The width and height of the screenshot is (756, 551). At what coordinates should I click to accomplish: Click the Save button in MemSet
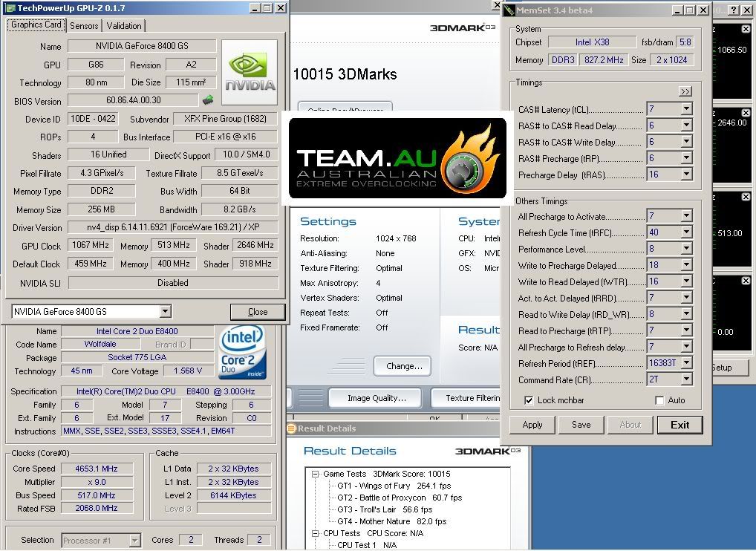coord(581,426)
